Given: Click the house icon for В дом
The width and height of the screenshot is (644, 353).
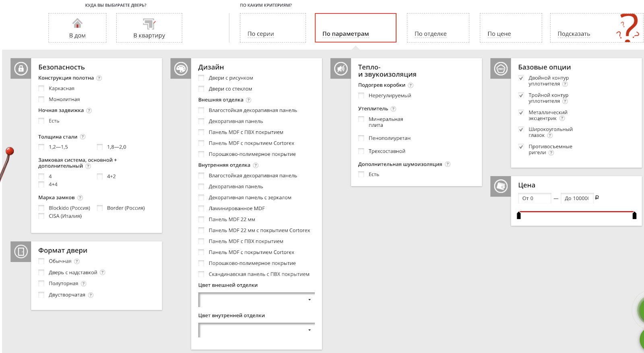Looking at the screenshot, I should point(77,23).
